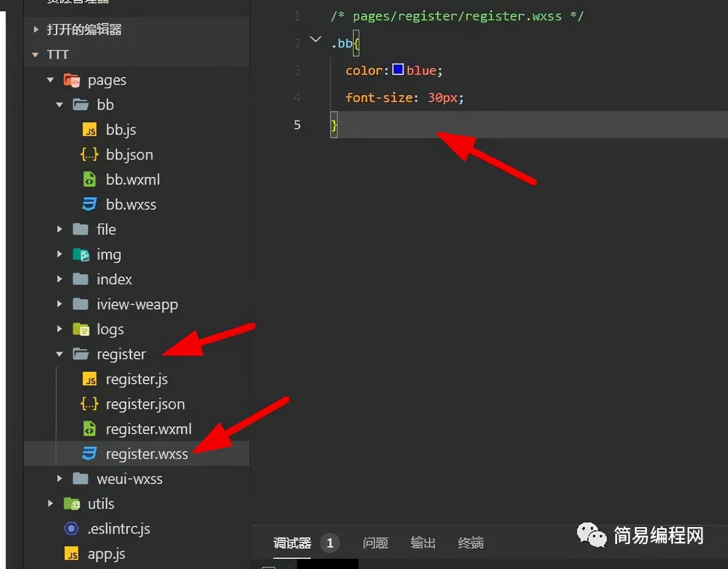Click the badge 1 next to 调试器

[x=329, y=543]
